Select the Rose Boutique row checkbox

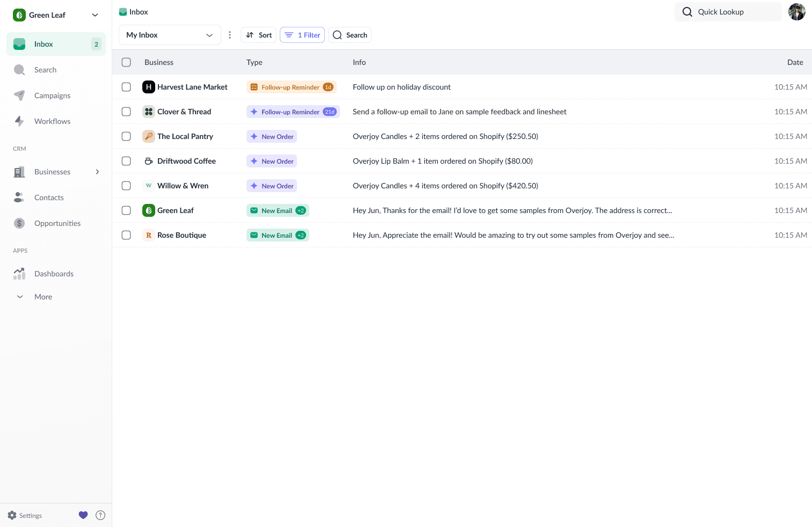tap(126, 235)
